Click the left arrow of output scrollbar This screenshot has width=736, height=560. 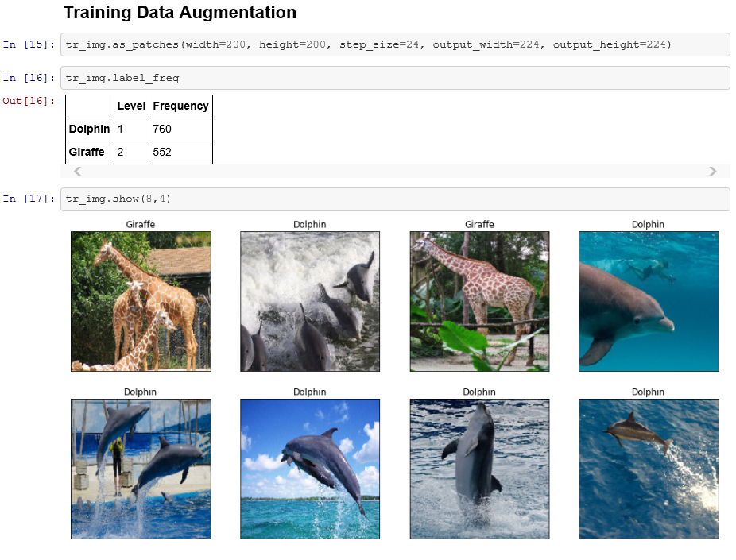[x=77, y=172]
